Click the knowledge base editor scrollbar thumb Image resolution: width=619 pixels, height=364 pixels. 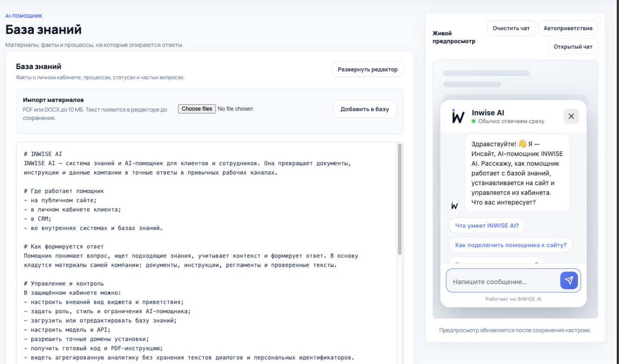[x=399, y=199]
